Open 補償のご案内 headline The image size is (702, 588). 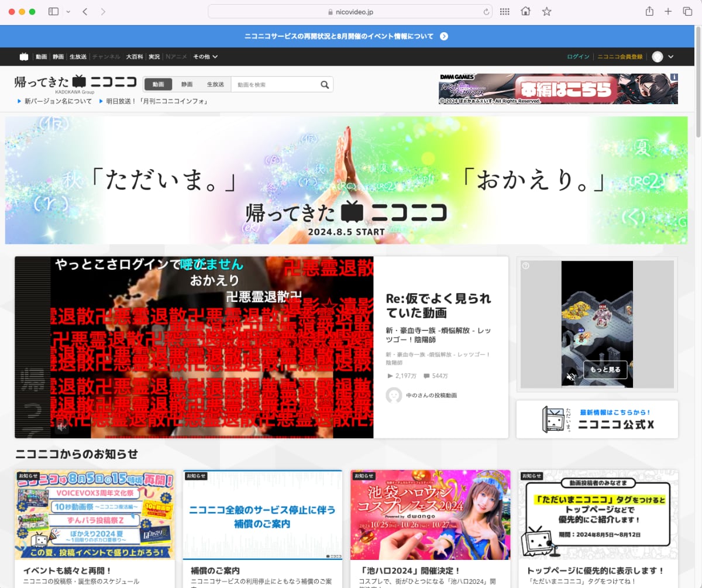pos(215,570)
